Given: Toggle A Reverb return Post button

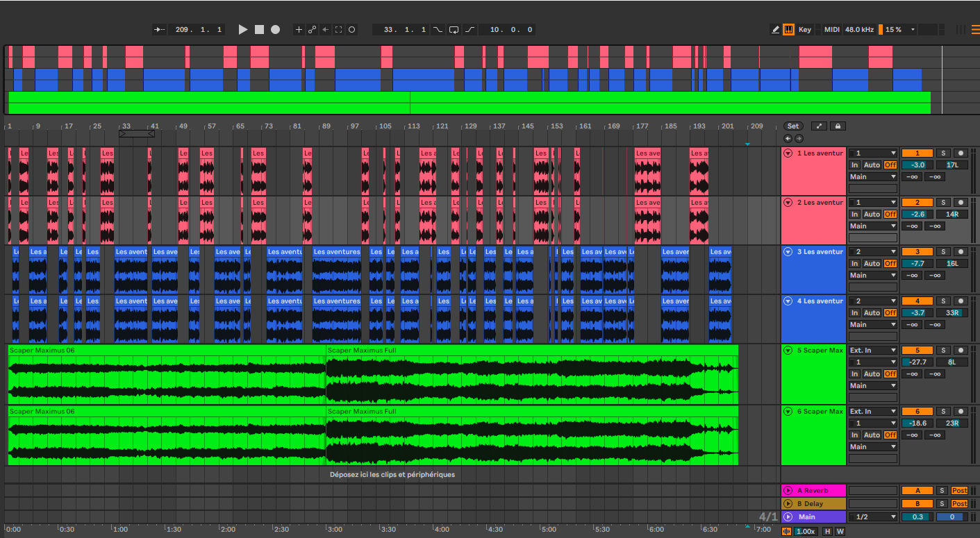Looking at the screenshot, I should tap(960, 491).
